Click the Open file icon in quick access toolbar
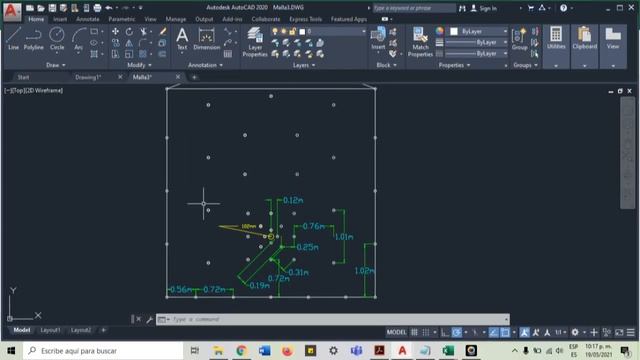The width and height of the screenshot is (640, 360). tap(41, 8)
